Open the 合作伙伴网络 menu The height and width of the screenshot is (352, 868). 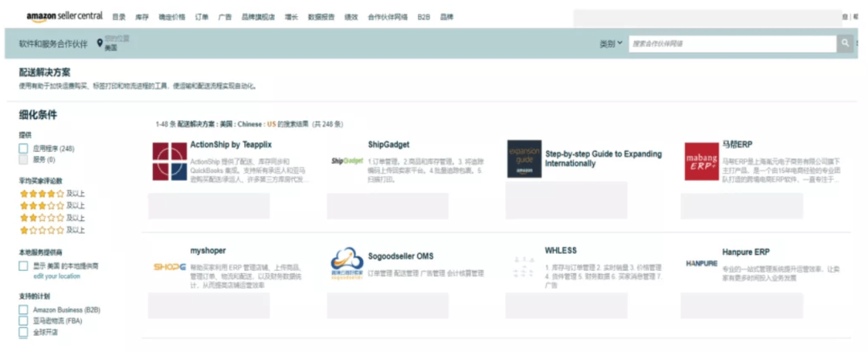[387, 17]
